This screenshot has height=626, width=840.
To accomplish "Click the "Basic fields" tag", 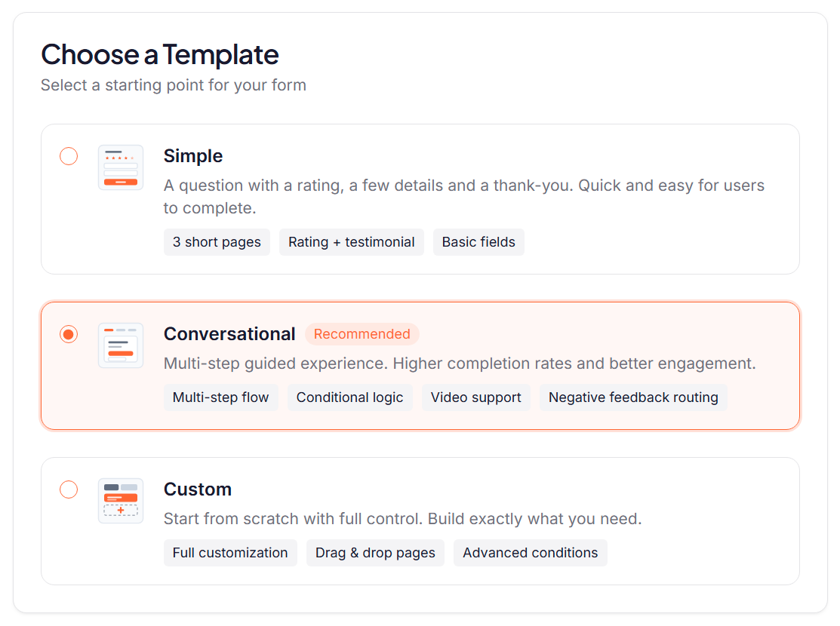I will pos(478,242).
